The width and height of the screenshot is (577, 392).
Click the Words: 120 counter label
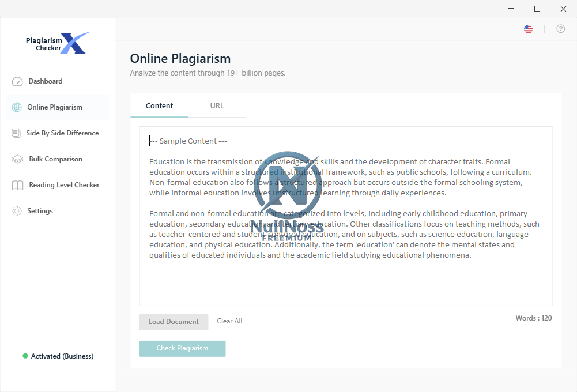[x=533, y=318]
